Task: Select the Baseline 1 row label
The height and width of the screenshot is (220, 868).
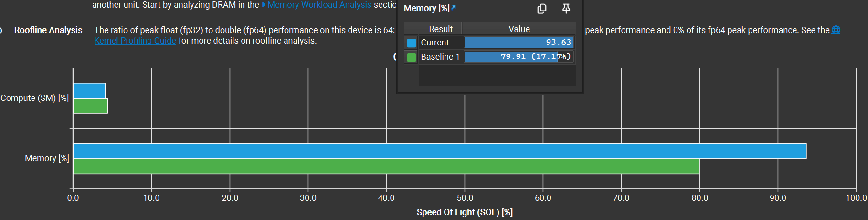Action: tap(440, 57)
